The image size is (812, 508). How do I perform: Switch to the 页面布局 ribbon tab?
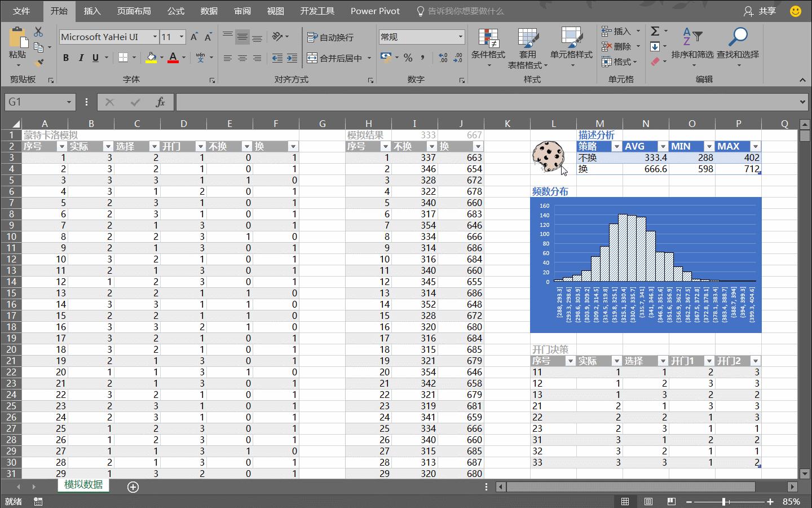[134, 11]
